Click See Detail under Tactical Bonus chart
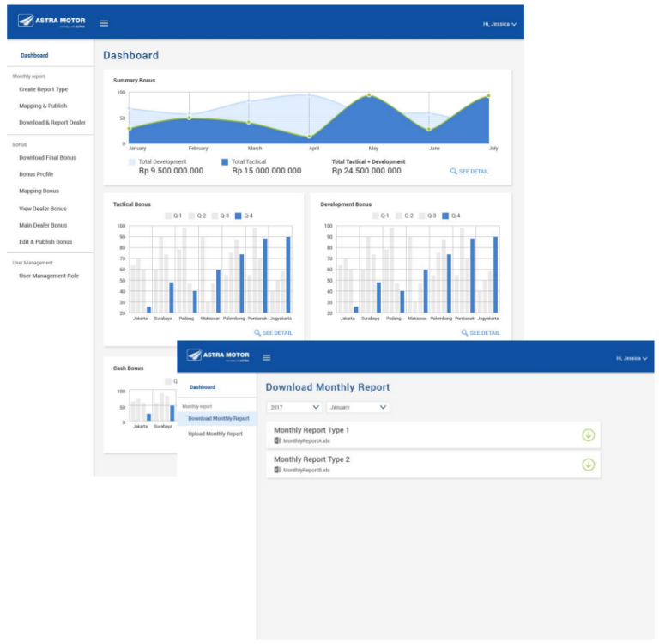The height and width of the screenshot is (644, 659). (x=273, y=332)
